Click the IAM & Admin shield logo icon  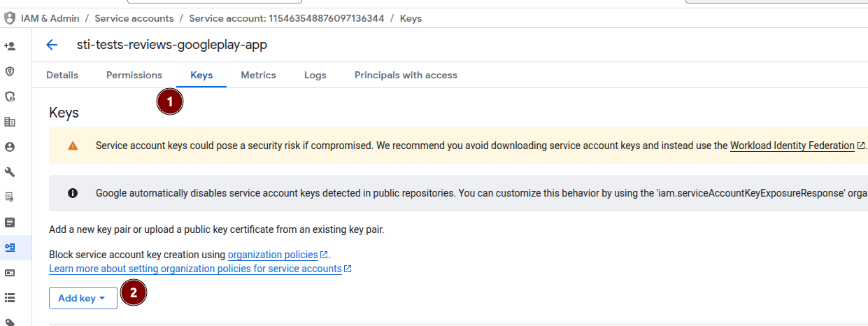pyautogui.click(x=10, y=18)
